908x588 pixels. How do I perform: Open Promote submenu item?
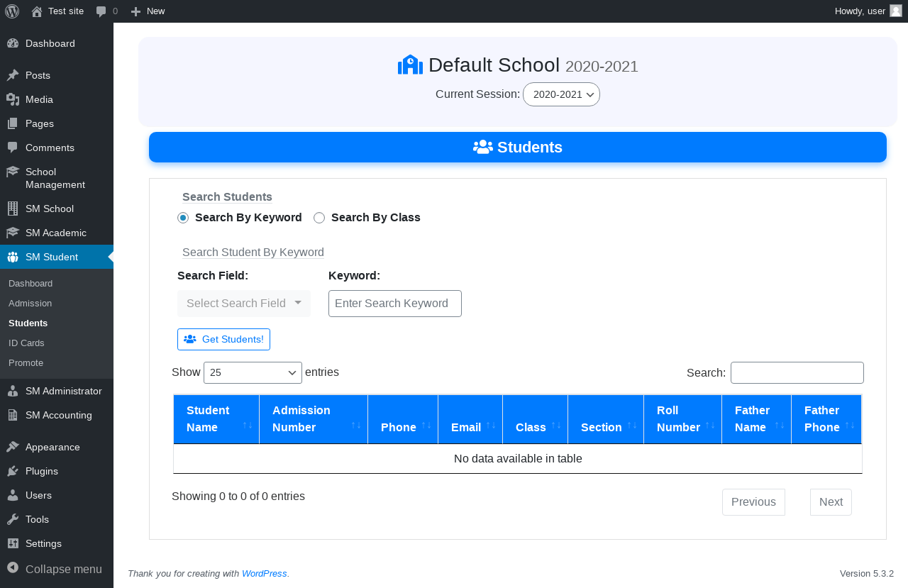26,362
